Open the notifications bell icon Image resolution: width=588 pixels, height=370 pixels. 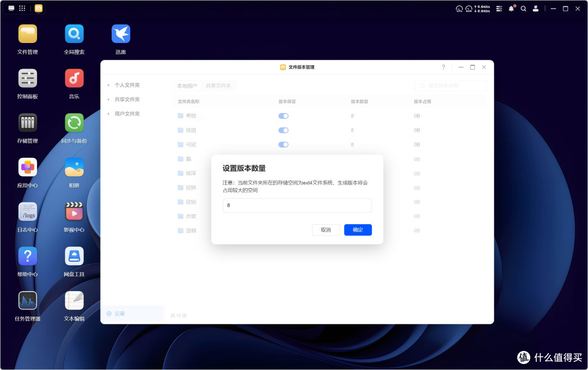(511, 9)
